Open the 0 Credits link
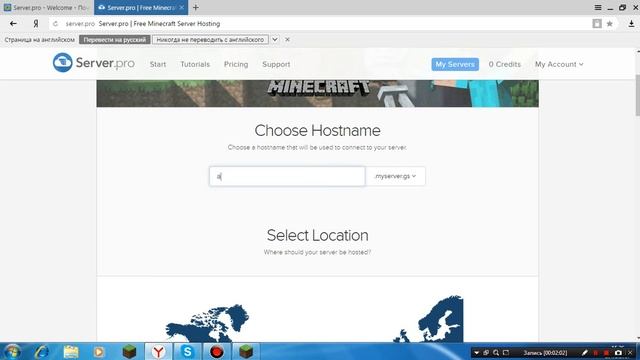The width and height of the screenshot is (640, 360). 505,64
